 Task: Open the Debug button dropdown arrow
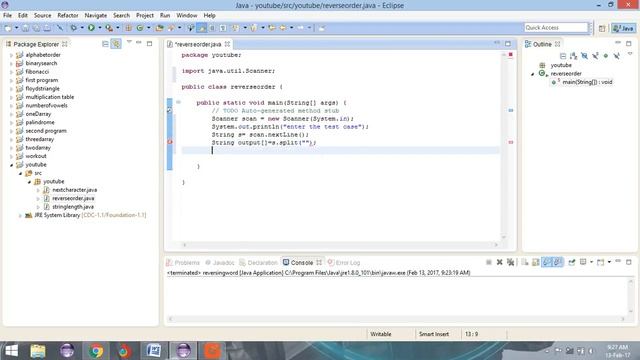[82, 28]
